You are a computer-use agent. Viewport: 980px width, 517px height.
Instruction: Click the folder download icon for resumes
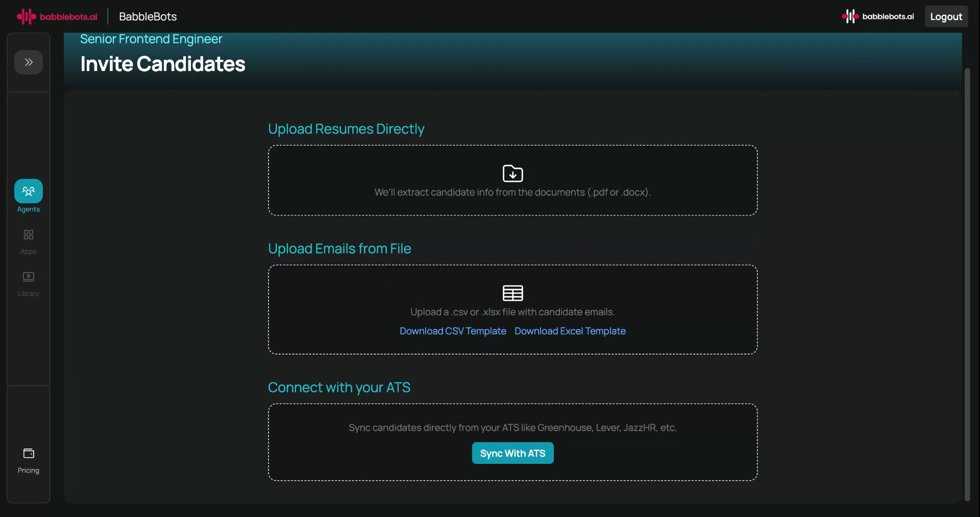(512, 173)
